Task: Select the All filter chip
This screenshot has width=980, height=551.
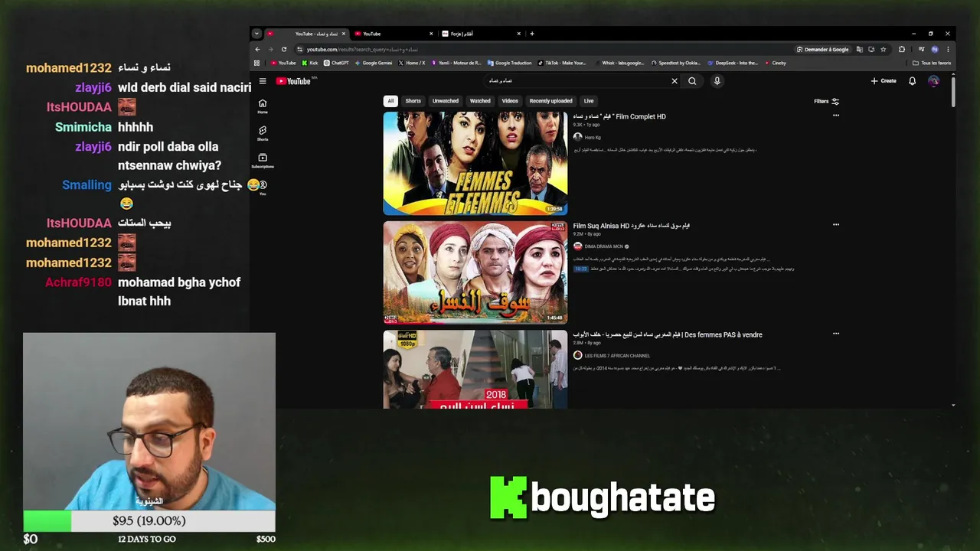Action: click(390, 101)
